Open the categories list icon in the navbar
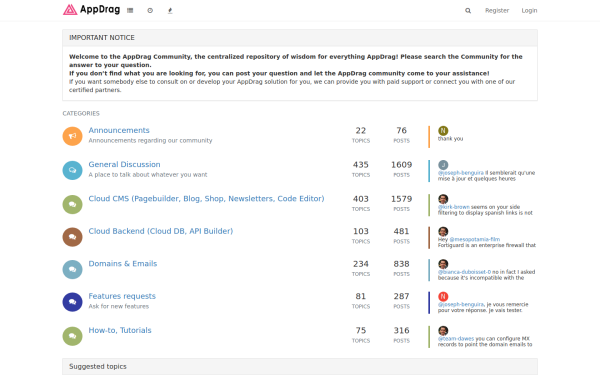The image size is (600, 375). [130, 10]
